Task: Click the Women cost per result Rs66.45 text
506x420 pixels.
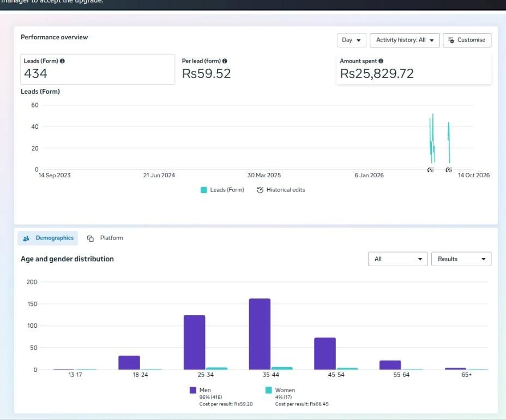Action: tap(302, 404)
